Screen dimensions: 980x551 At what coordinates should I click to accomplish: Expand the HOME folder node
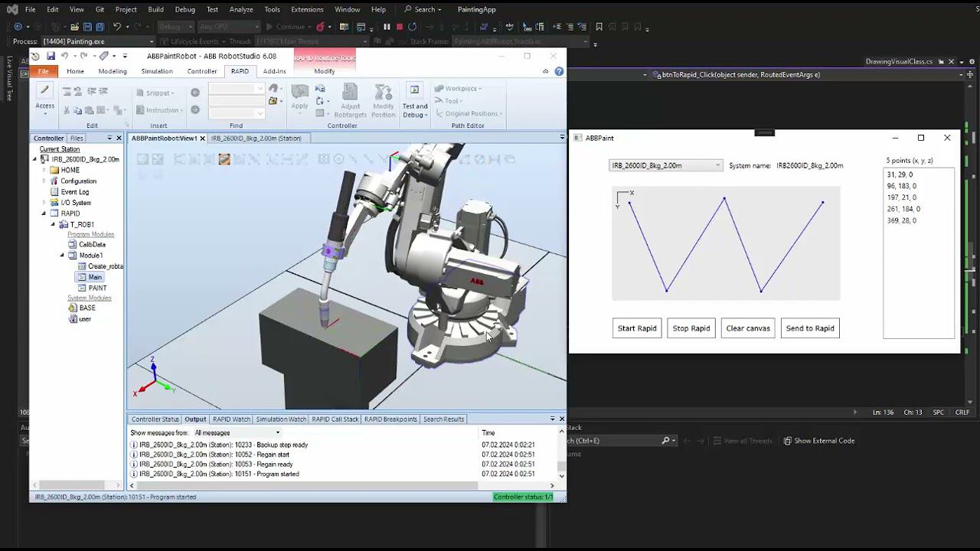click(44, 170)
